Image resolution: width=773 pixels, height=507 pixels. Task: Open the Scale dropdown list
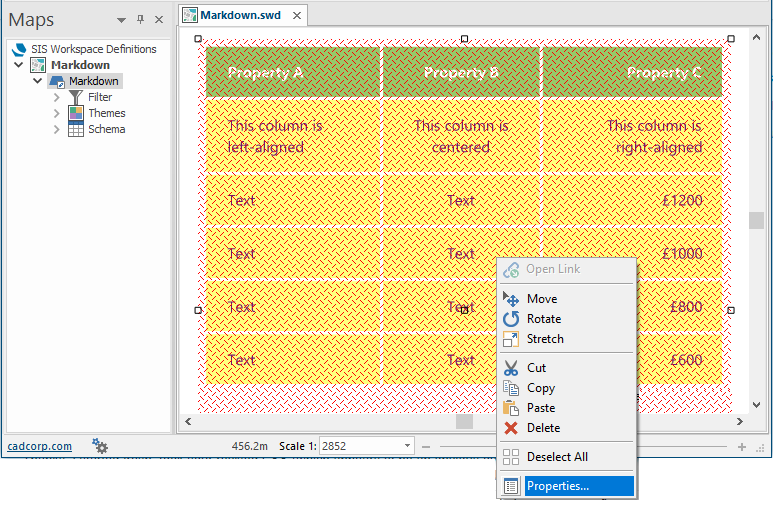[x=407, y=446]
